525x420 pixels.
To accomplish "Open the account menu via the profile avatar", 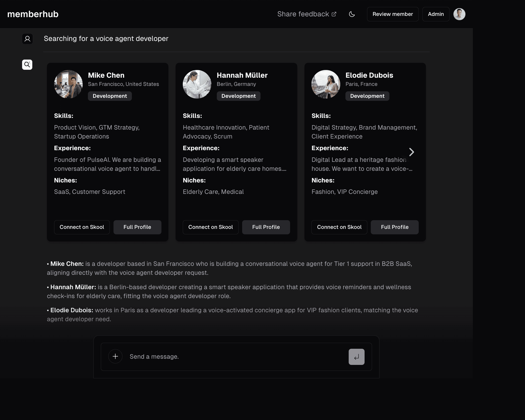I will pos(459,14).
